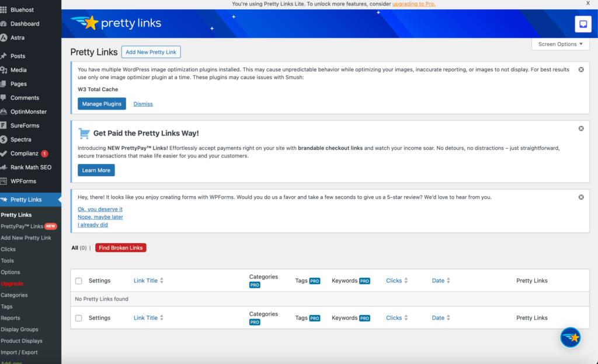The image size is (598, 364).
Task: Dismiss the image optimization plugins notice
Action: [581, 69]
